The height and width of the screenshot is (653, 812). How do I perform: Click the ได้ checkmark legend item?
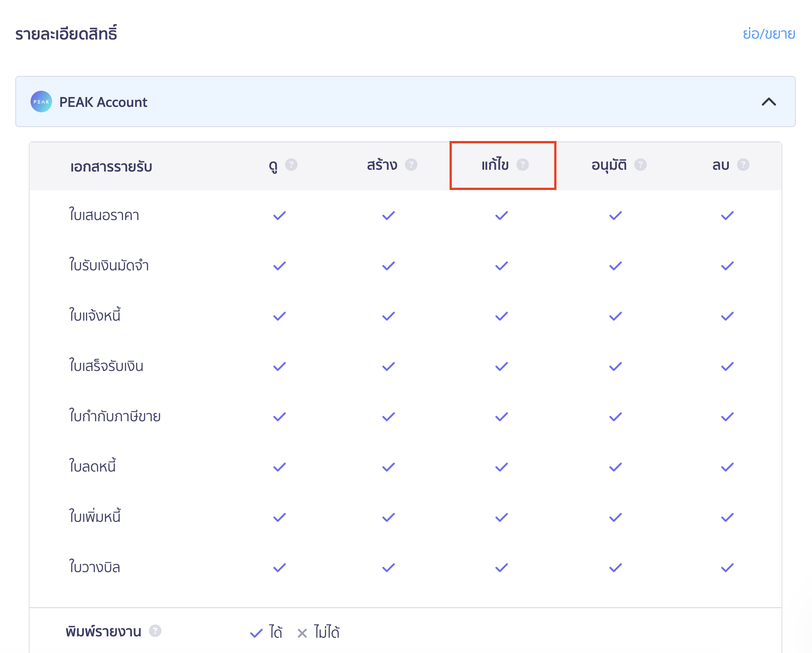[x=266, y=632]
